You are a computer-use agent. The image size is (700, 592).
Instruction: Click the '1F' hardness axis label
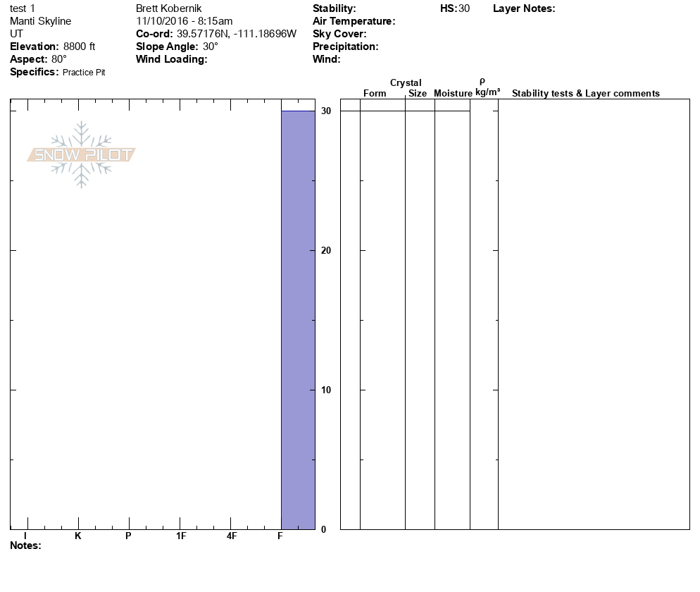pyautogui.click(x=181, y=536)
